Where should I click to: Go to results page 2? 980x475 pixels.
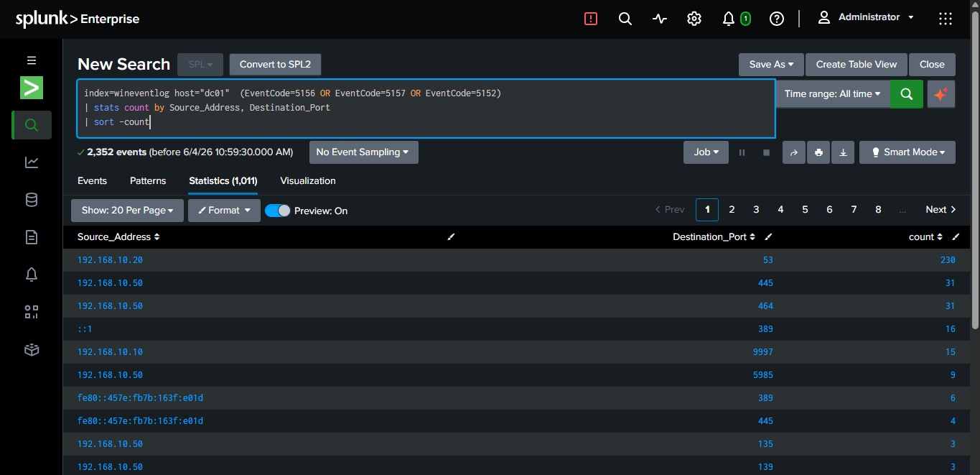point(732,210)
